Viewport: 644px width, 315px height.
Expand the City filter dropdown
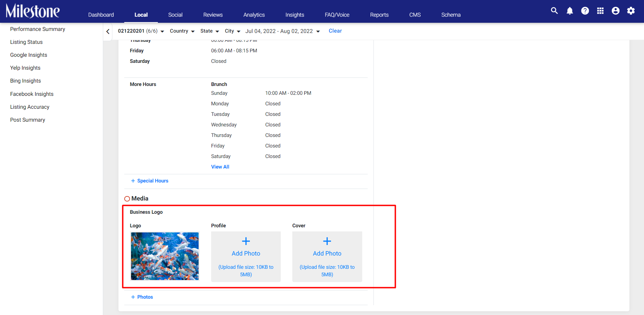pyautogui.click(x=233, y=31)
